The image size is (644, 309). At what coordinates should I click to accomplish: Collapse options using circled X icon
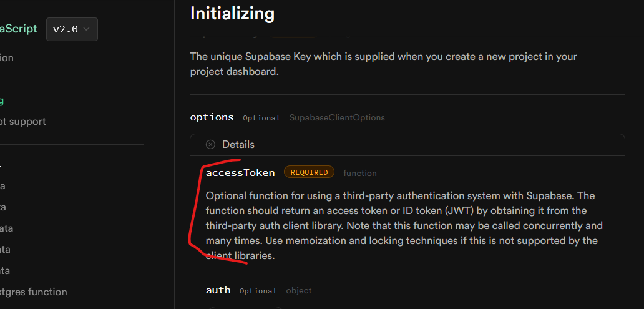pos(210,144)
